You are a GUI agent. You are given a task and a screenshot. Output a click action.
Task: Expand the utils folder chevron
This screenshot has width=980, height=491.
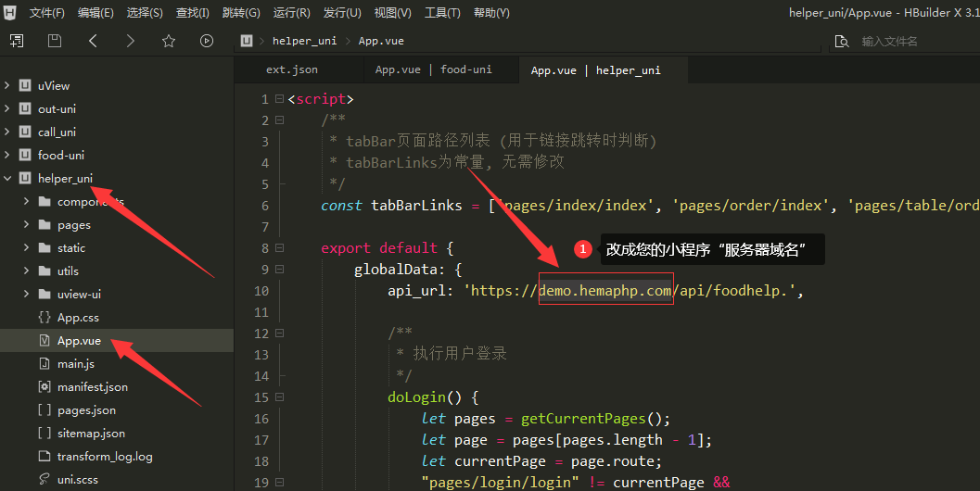click(26, 271)
